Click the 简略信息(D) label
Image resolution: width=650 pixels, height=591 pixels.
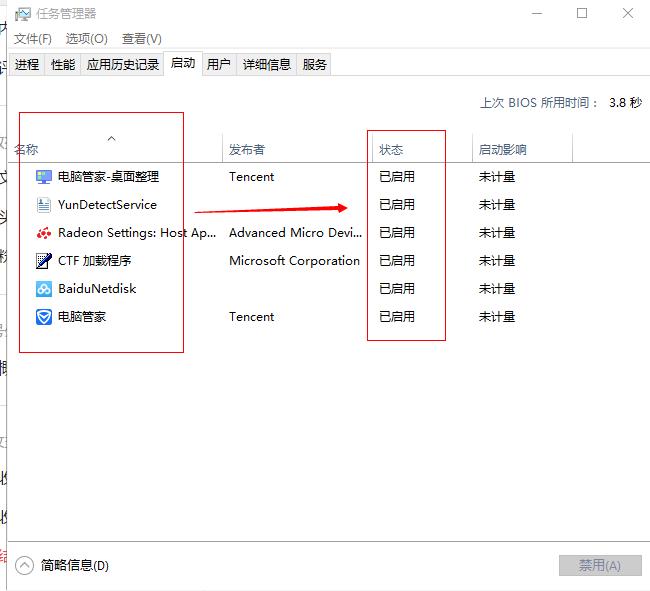click(x=75, y=565)
